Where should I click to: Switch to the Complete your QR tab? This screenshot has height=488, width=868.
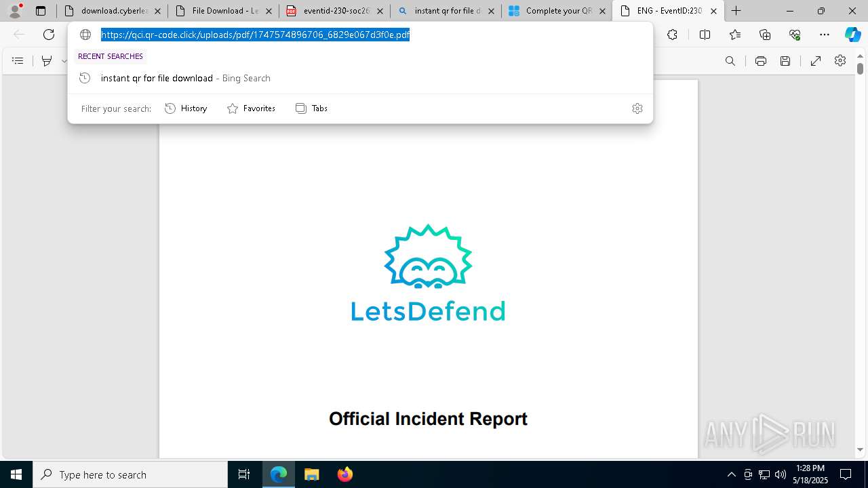coord(556,11)
